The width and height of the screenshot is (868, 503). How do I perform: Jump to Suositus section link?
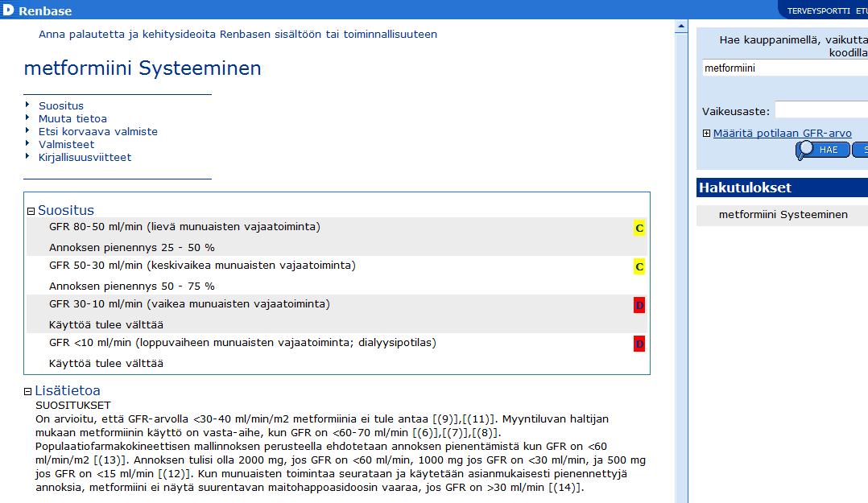click(61, 105)
